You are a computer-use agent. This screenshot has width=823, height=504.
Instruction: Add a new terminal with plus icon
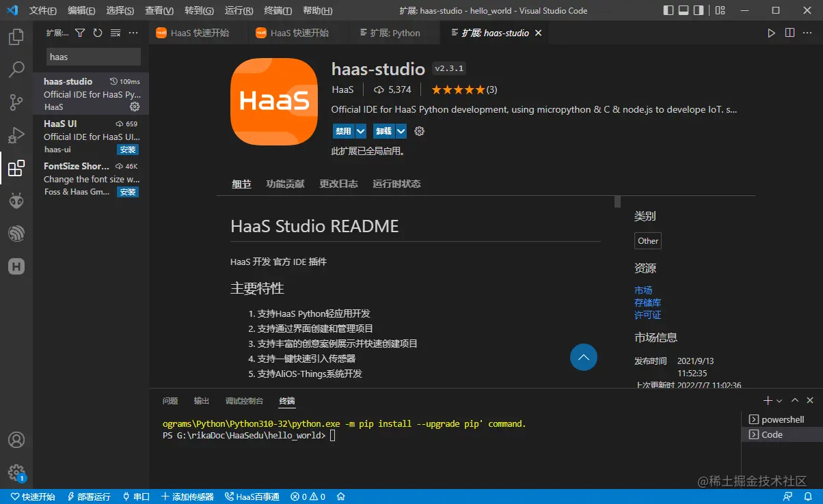[x=768, y=401]
